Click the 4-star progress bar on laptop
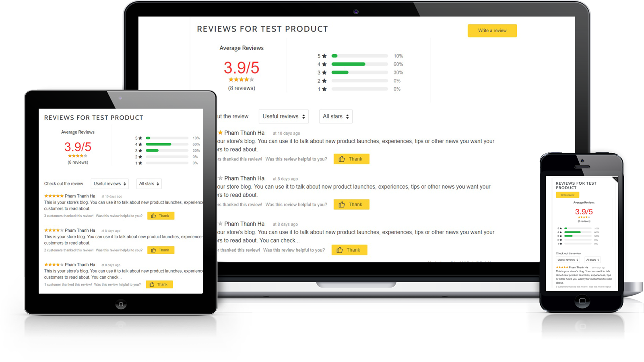This screenshot has height=362, width=644. (359, 64)
